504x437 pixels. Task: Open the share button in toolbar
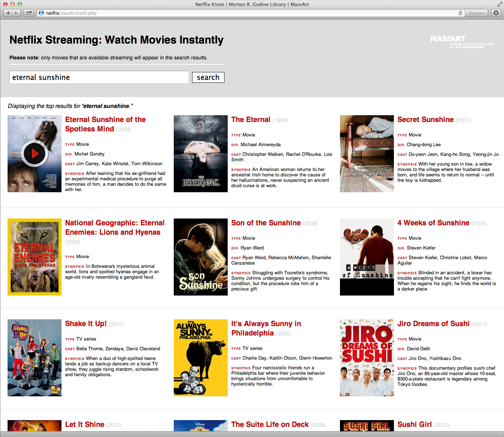[x=29, y=13]
